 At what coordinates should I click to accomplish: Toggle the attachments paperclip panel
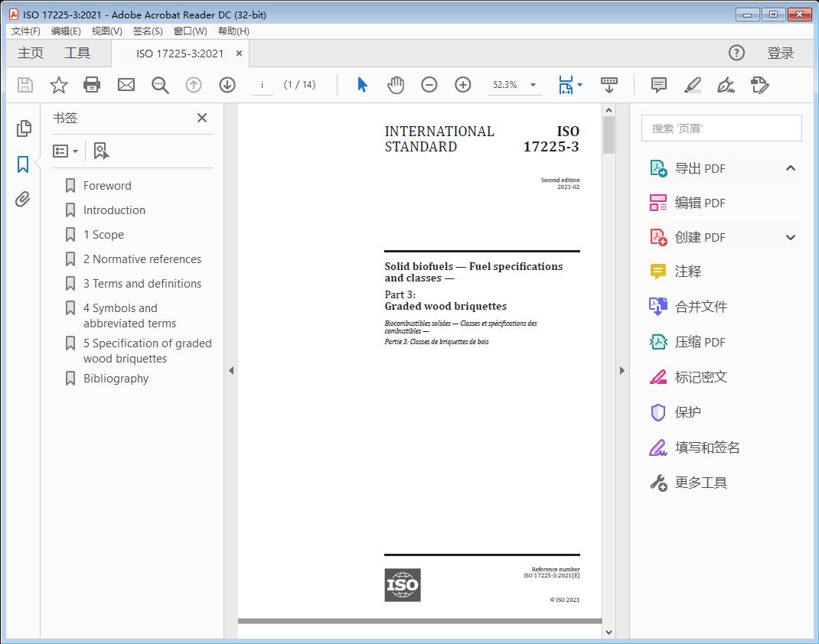pyautogui.click(x=23, y=200)
